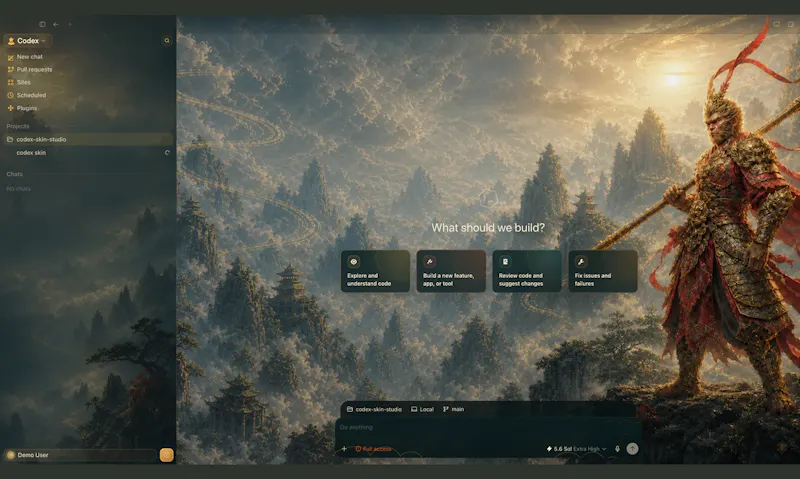Image resolution: width=800 pixels, height=479 pixels.
Task: Open the 5.6 Sol Extra High model dropdown
Action: 577,449
